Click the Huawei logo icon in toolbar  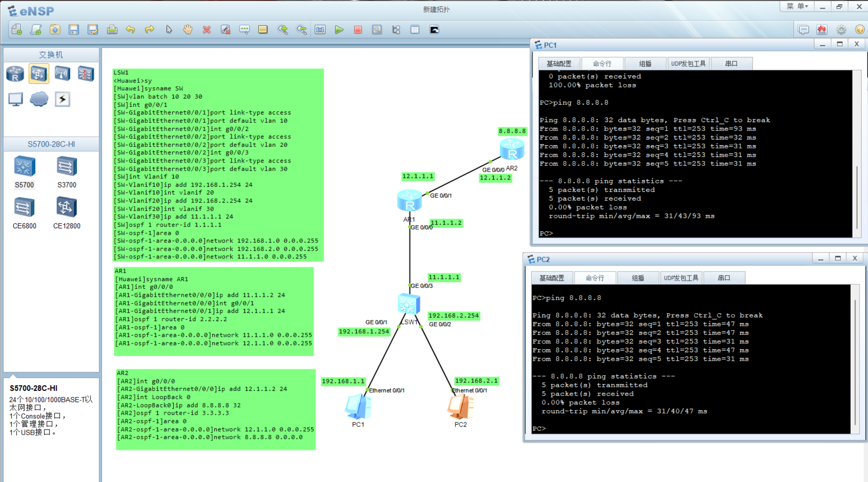(x=822, y=30)
